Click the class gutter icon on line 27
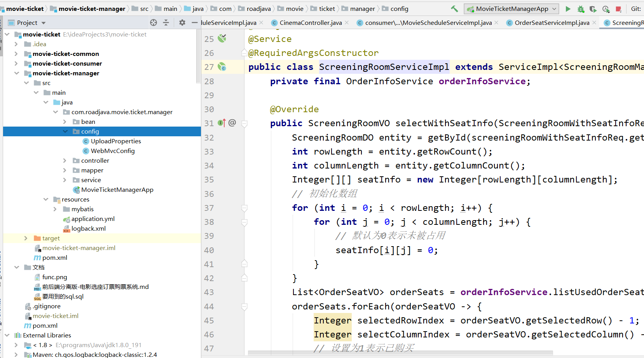Screen dimensions: 644x358 [x=222, y=67]
